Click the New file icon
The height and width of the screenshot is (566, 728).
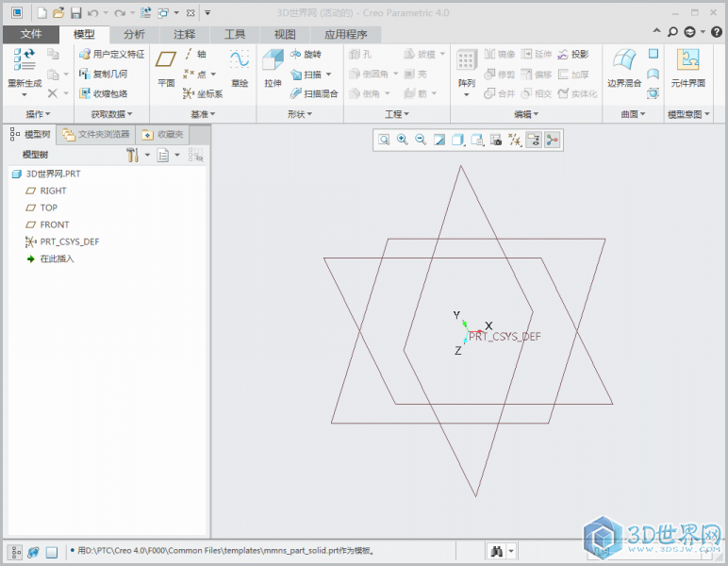tap(42, 13)
